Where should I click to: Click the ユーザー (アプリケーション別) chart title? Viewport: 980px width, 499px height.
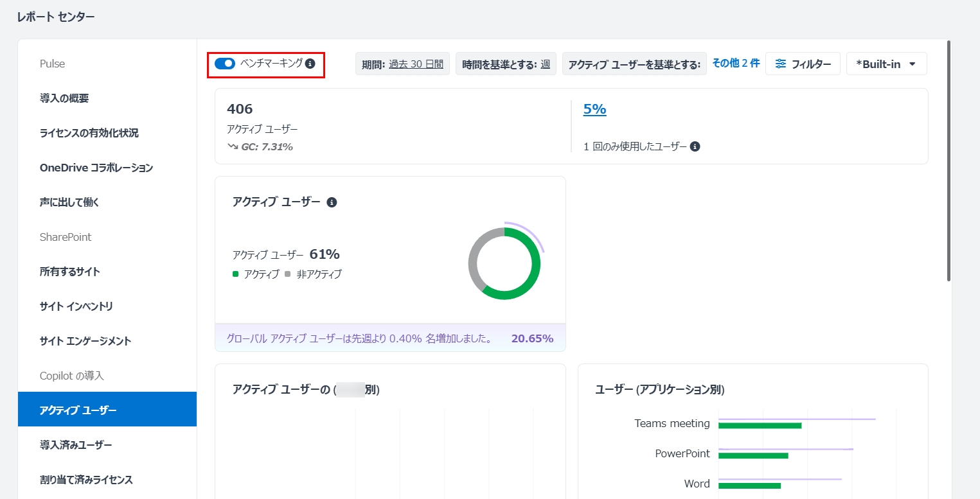click(660, 389)
